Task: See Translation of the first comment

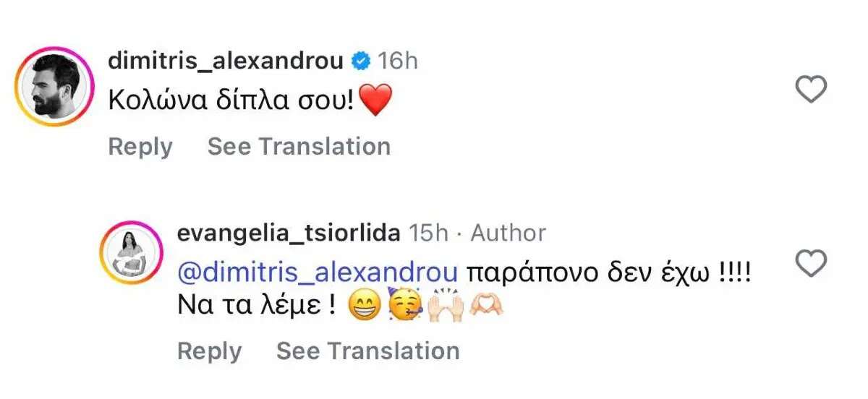Action: tap(299, 147)
